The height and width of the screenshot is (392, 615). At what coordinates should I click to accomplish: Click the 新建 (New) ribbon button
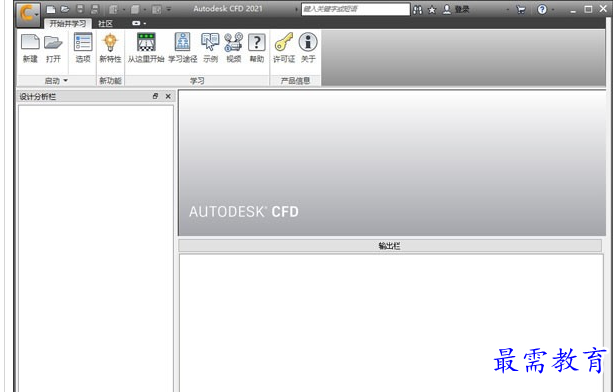[x=30, y=48]
